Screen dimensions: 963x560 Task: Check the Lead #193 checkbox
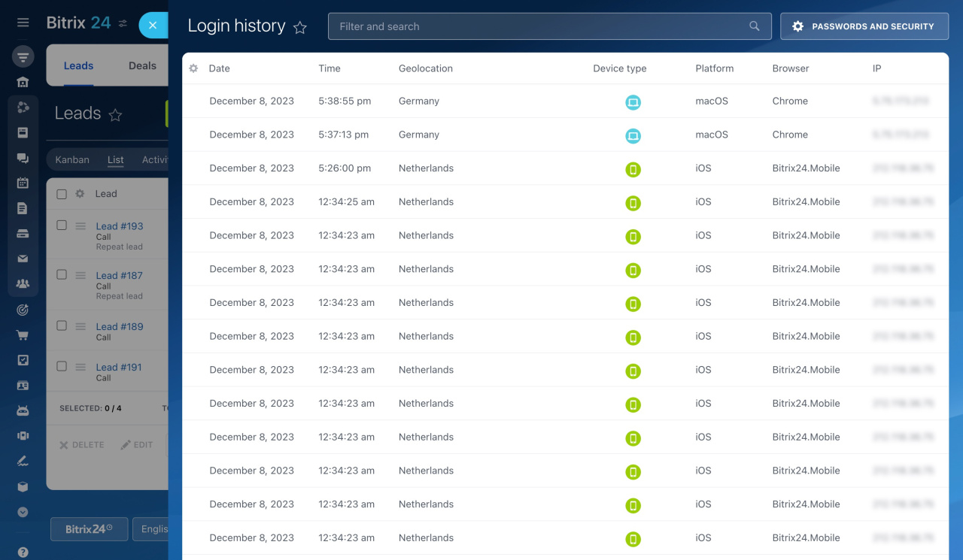(62, 226)
